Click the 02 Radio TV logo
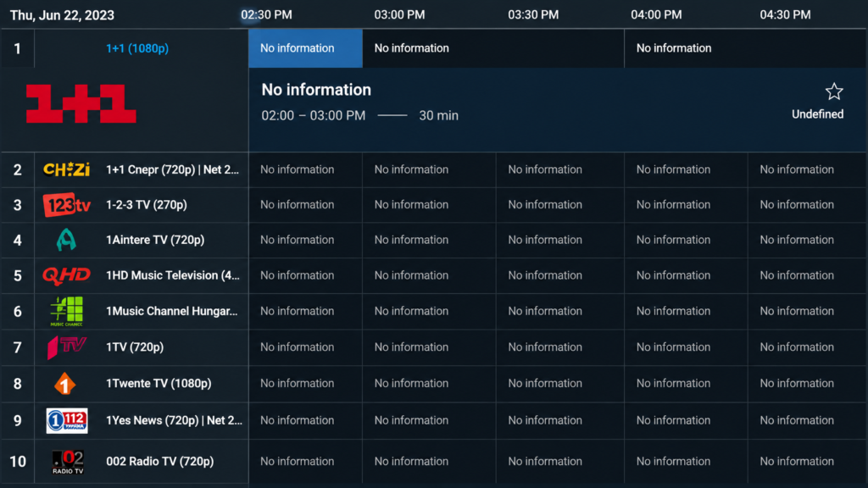This screenshot has width=868, height=488. pos(68,462)
